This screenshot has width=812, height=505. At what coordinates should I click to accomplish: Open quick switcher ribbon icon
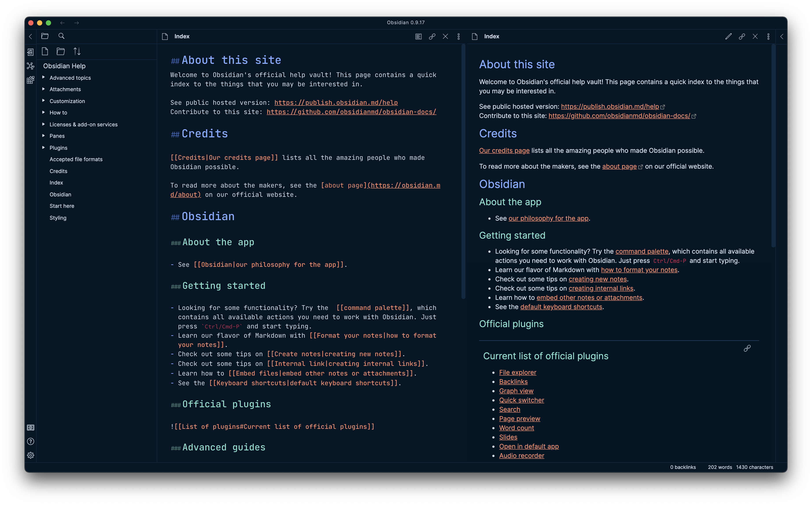pyautogui.click(x=30, y=52)
